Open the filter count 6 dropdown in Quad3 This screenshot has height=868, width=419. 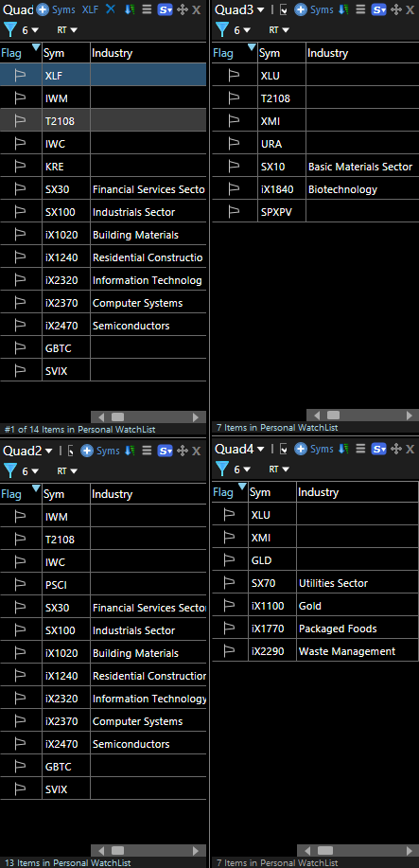coord(242,30)
